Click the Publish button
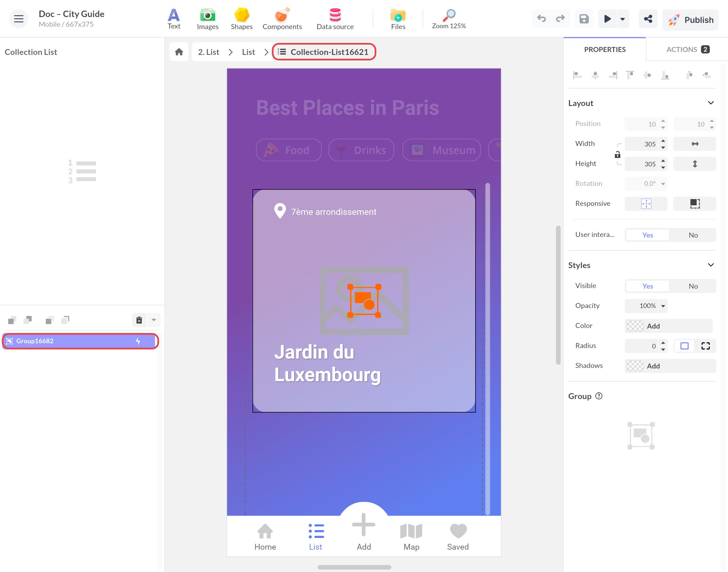The height and width of the screenshot is (572, 728). pyautogui.click(x=690, y=19)
